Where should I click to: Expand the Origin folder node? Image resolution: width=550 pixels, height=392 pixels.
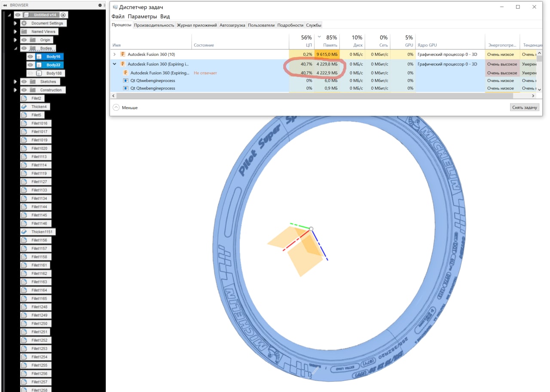click(15, 40)
